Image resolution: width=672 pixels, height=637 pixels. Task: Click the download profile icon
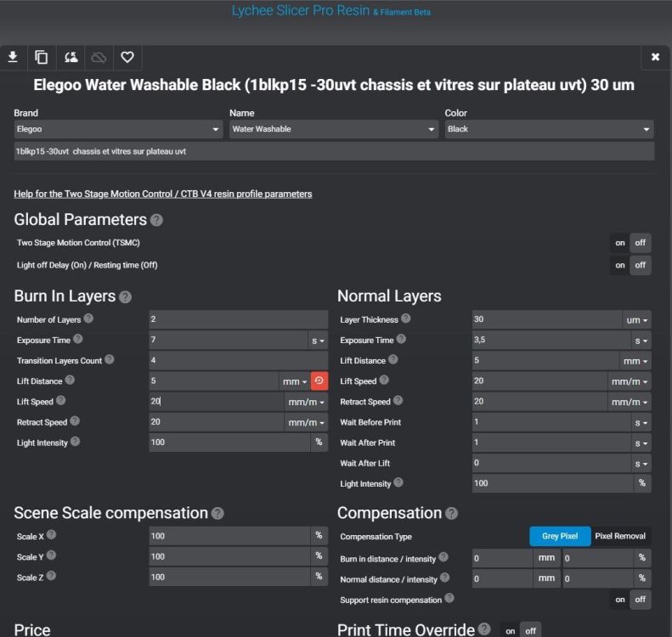pos(13,57)
